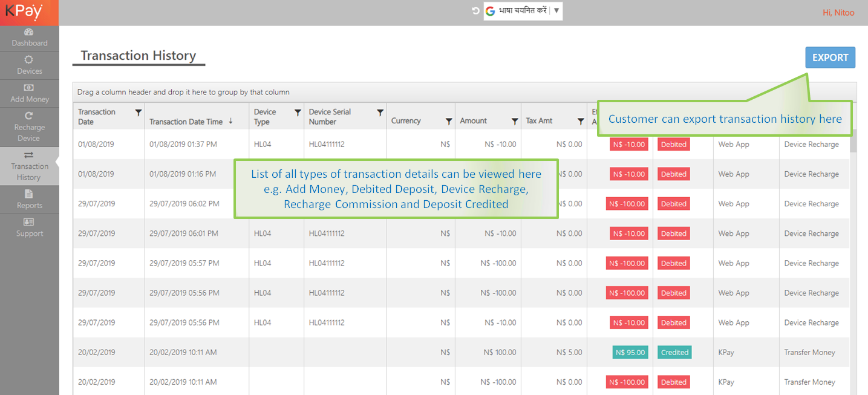
Task: Click the undo translation arrow icon
Action: pyautogui.click(x=475, y=11)
